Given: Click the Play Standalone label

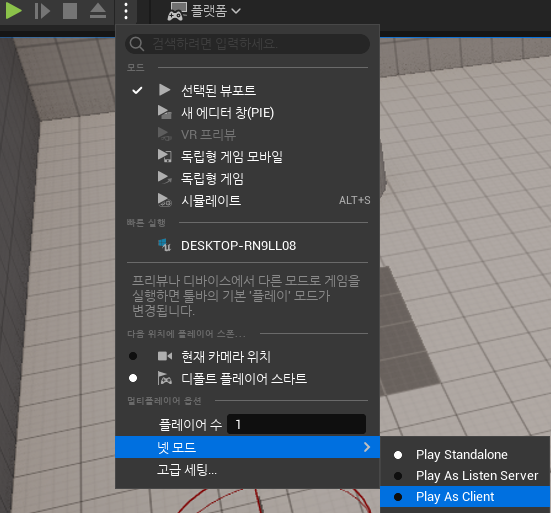Looking at the screenshot, I should 462,455.
